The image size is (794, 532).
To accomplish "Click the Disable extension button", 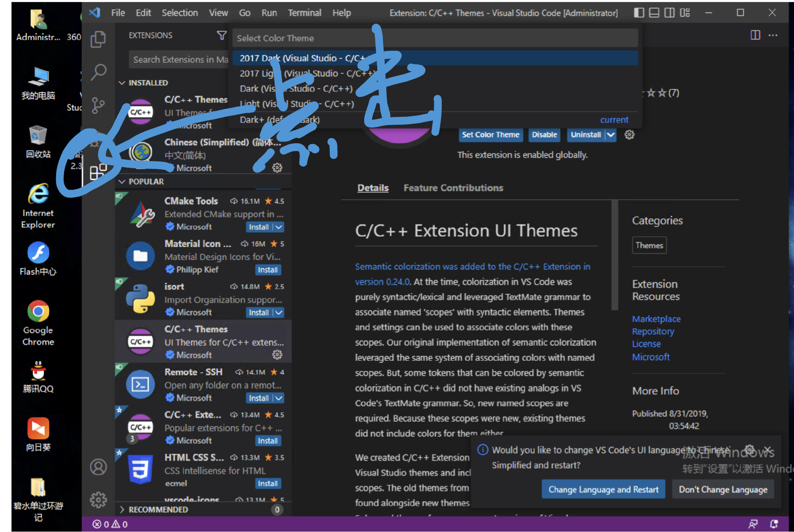I will pyautogui.click(x=544, y=135).
